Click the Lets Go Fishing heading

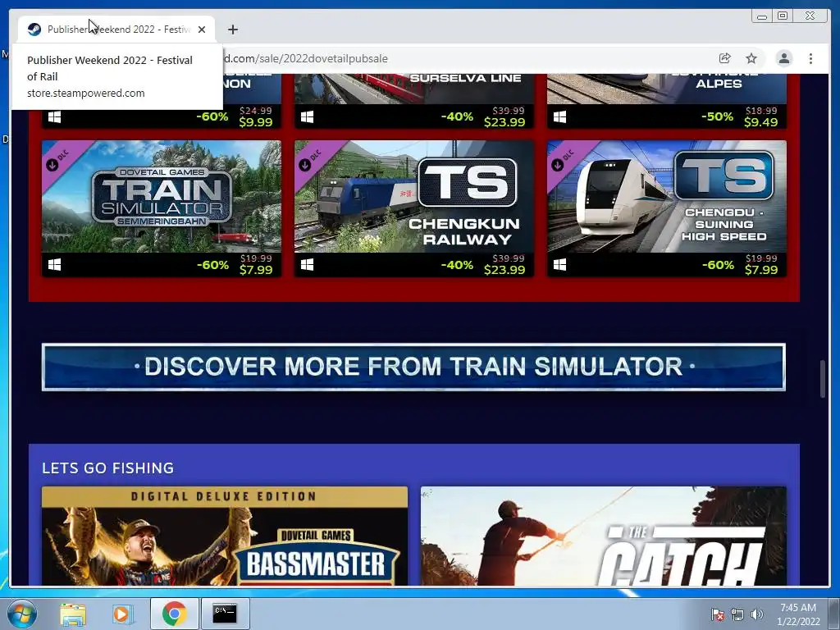coord(107,468)
